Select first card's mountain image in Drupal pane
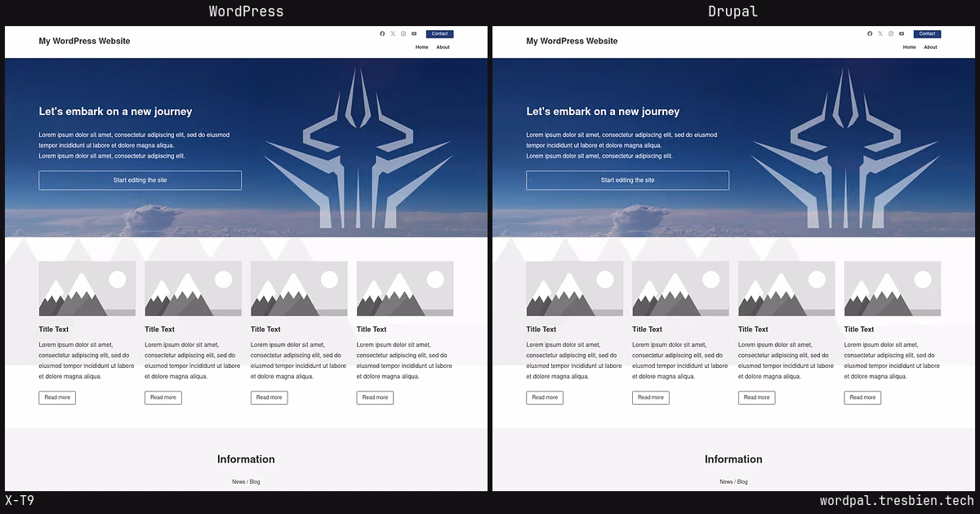The width and height of the screenshot is (980, 514). (574, 289)
